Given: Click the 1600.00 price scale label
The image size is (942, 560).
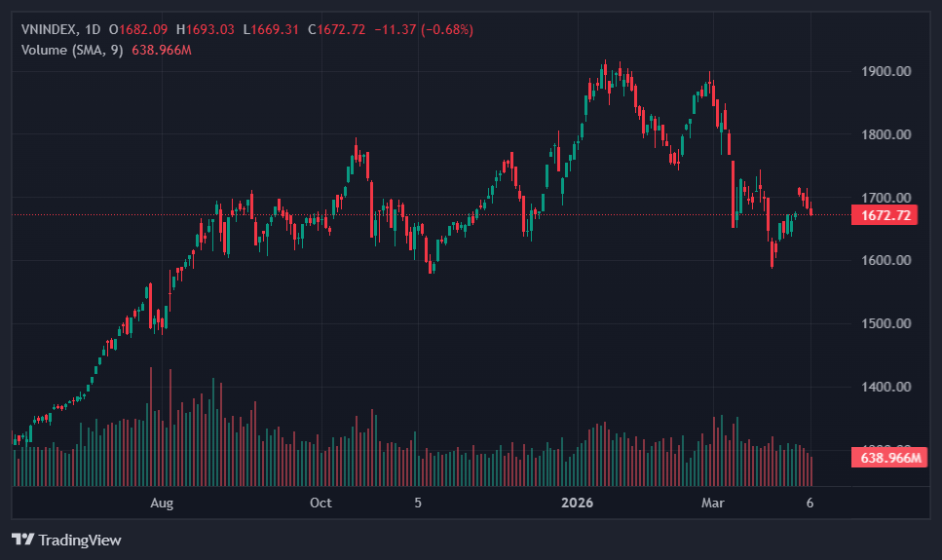Looking at the screenshot, I should [885, 261].
